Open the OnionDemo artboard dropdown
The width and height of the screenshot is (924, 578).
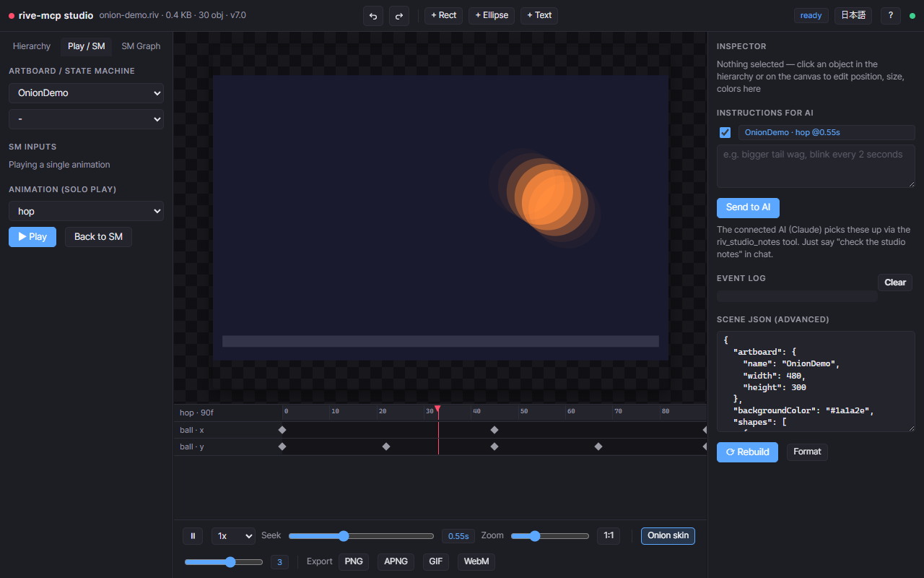(86, 92)
